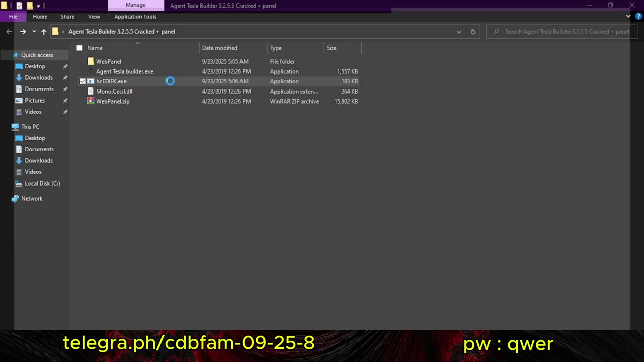Sort files by Type column

point(276,48)
